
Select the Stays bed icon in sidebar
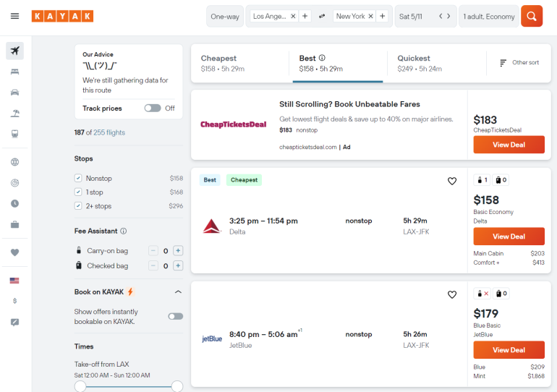pyautogui.click(x=14, y=72)
